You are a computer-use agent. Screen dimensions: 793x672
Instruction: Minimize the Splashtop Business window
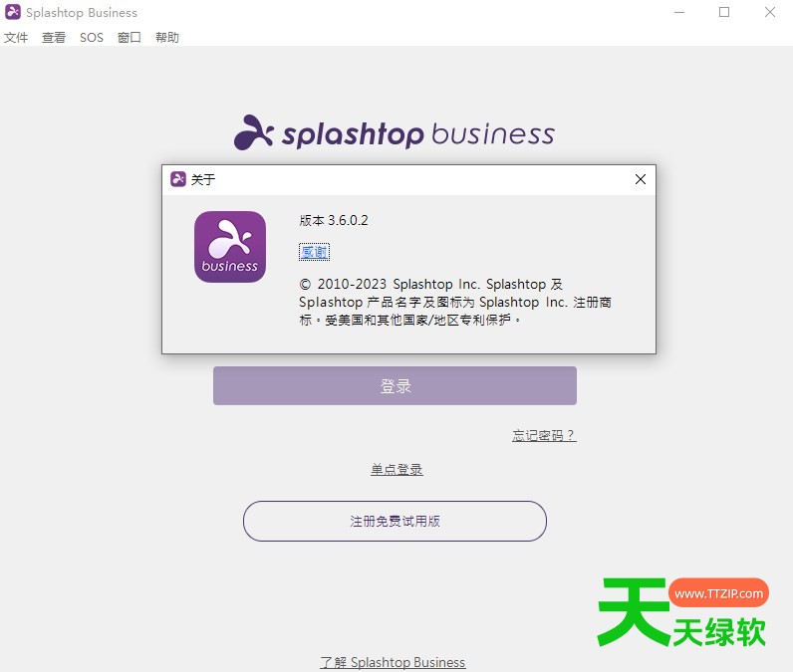679,12
